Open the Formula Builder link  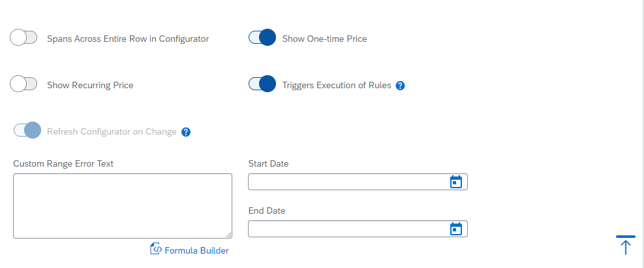click(x=196, y=250)
